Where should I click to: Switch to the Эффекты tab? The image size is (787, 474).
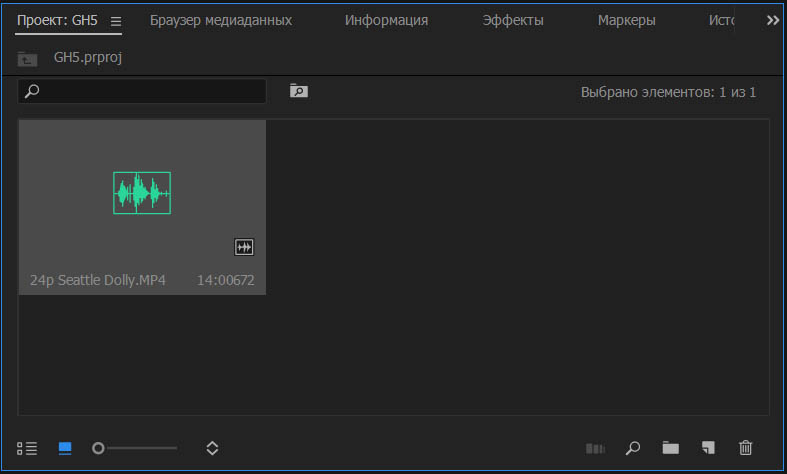512,21
